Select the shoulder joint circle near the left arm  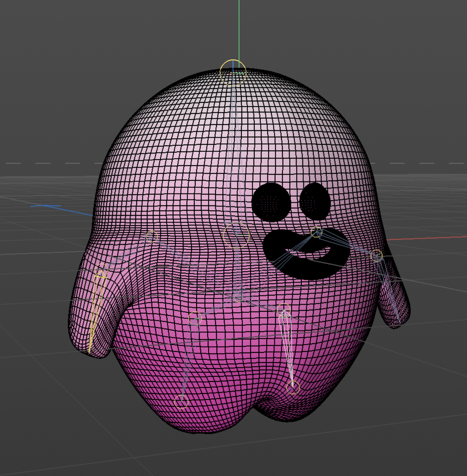[x=152, y=237]
